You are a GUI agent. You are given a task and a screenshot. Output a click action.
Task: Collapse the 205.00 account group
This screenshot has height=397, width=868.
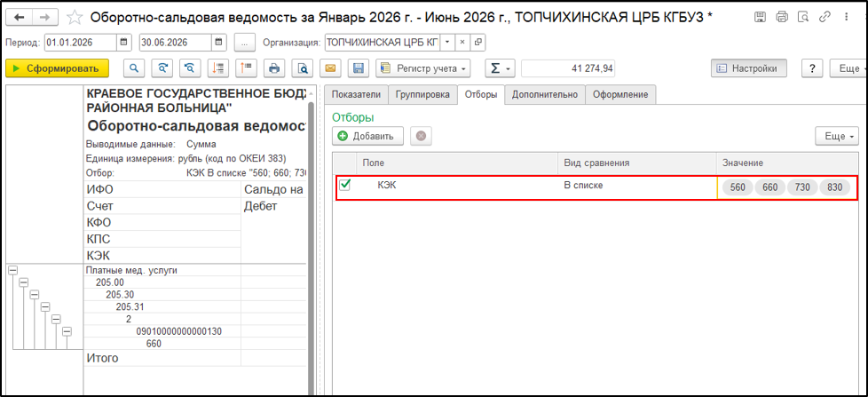tap(23, 282)
